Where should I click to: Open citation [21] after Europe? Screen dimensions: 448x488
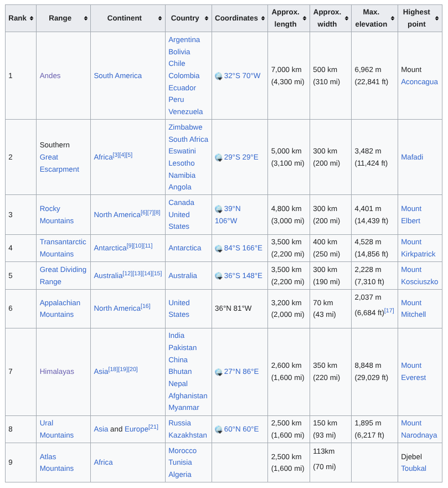pyautogui.click(x=153, y=427)
